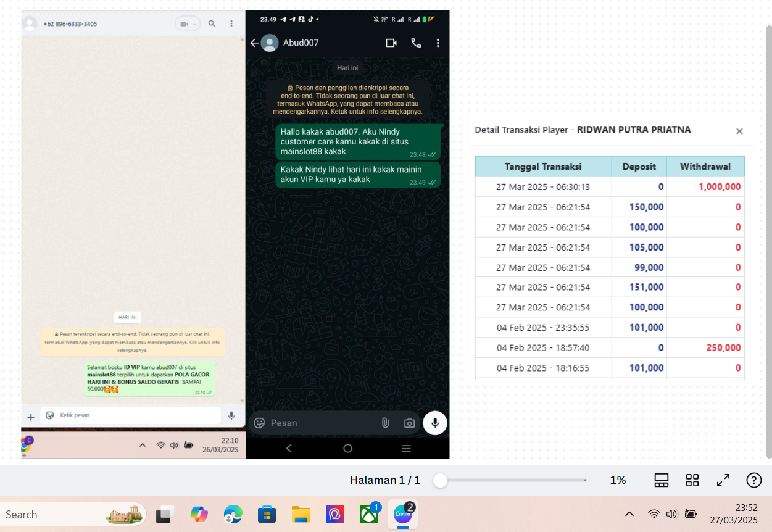
Task: Tap the voice call phone icon
Action: click(416, 43)
